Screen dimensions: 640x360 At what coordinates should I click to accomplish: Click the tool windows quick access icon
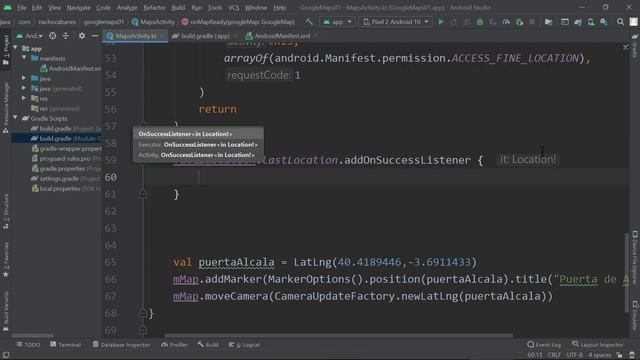point(6,355)
